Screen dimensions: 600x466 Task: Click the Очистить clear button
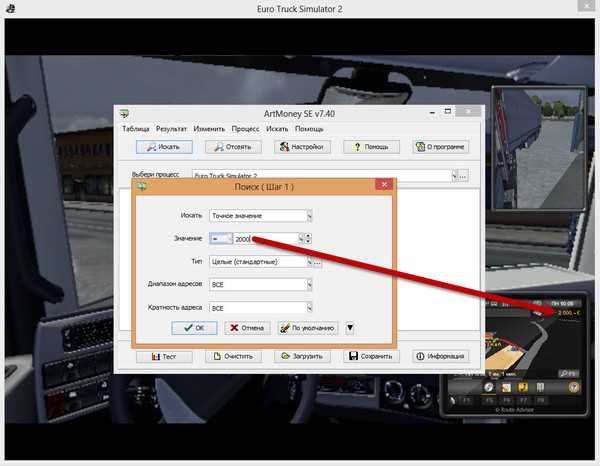tap(233, 356)
